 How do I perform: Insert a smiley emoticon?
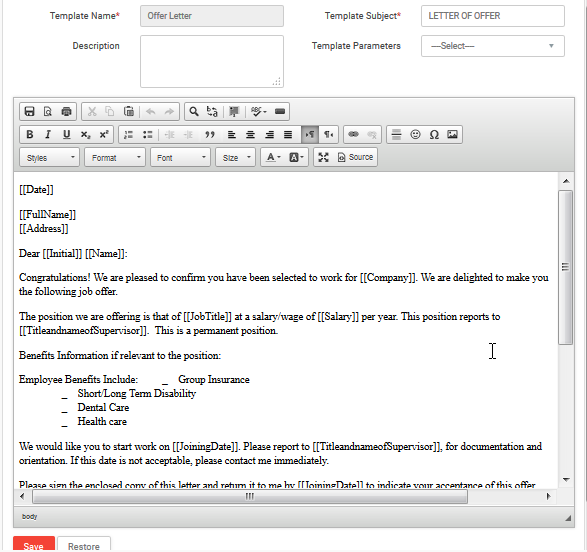[415, 134]
